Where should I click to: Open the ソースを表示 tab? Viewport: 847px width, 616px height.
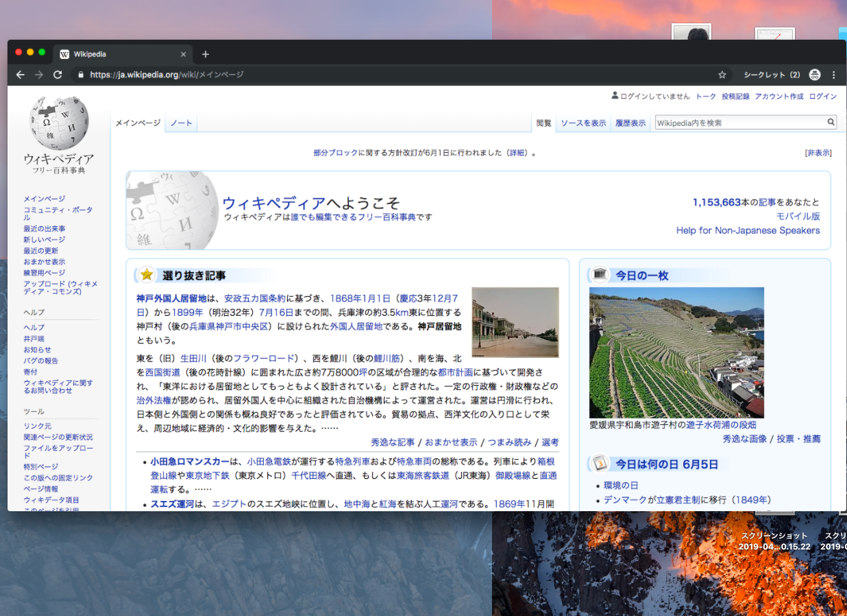point(583,123)
